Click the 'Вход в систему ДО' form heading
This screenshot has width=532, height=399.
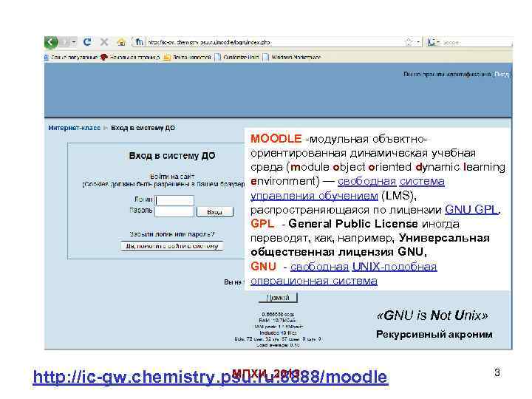172,156
